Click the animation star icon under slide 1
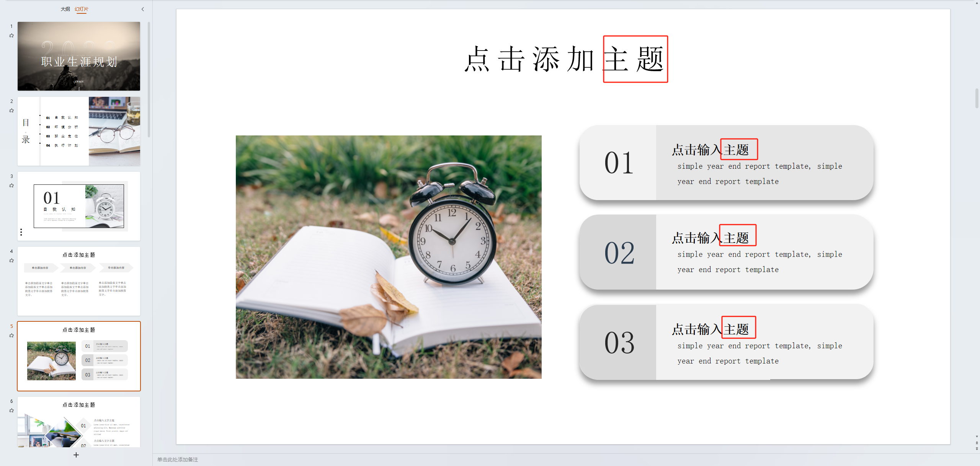This screenshot has height=466, width=980. [x=11, y=36]
